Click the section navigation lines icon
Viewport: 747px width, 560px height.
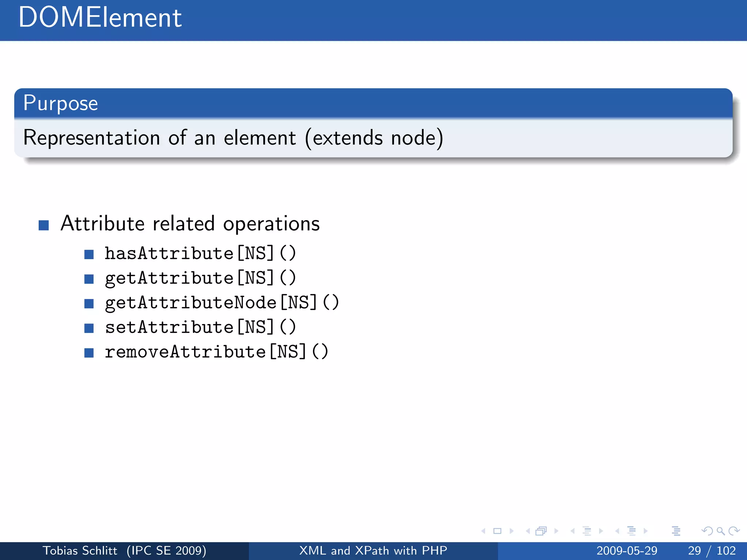[631, 531]
